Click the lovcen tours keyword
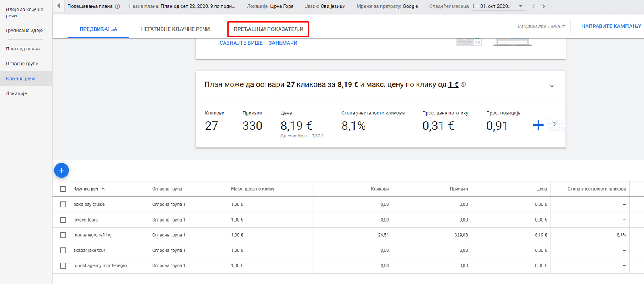The height and width of the screenshot is (284, 644). (85, 220)
